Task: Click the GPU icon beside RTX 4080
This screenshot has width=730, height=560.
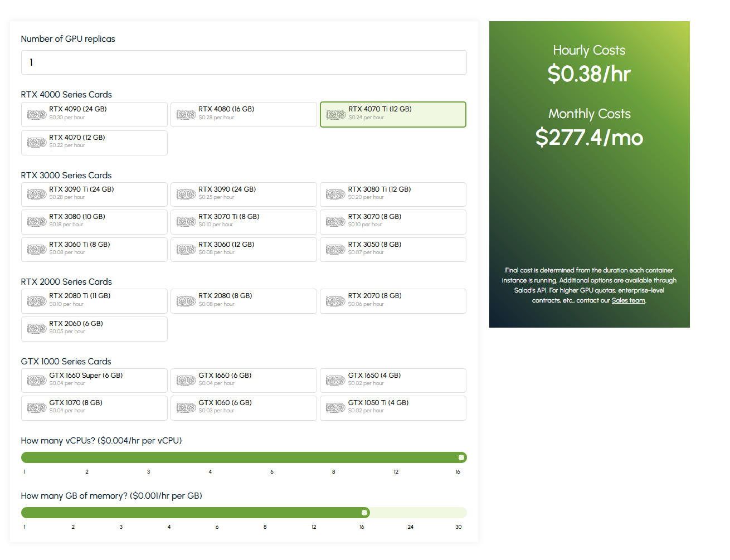Action: coord(186,114)
